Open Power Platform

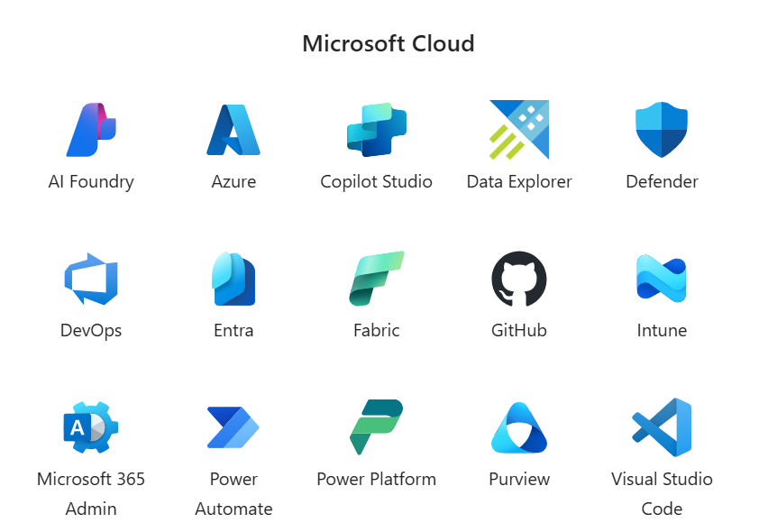[x=376, y=426]
